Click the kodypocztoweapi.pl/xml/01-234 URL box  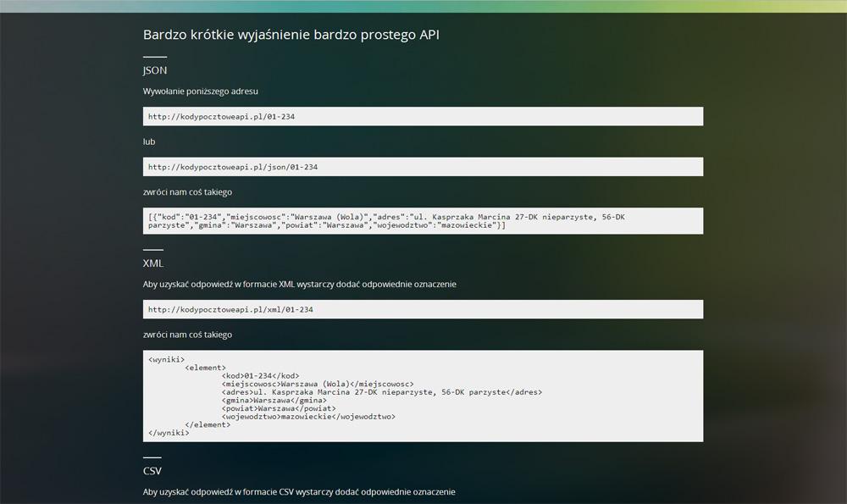(423, 309)
